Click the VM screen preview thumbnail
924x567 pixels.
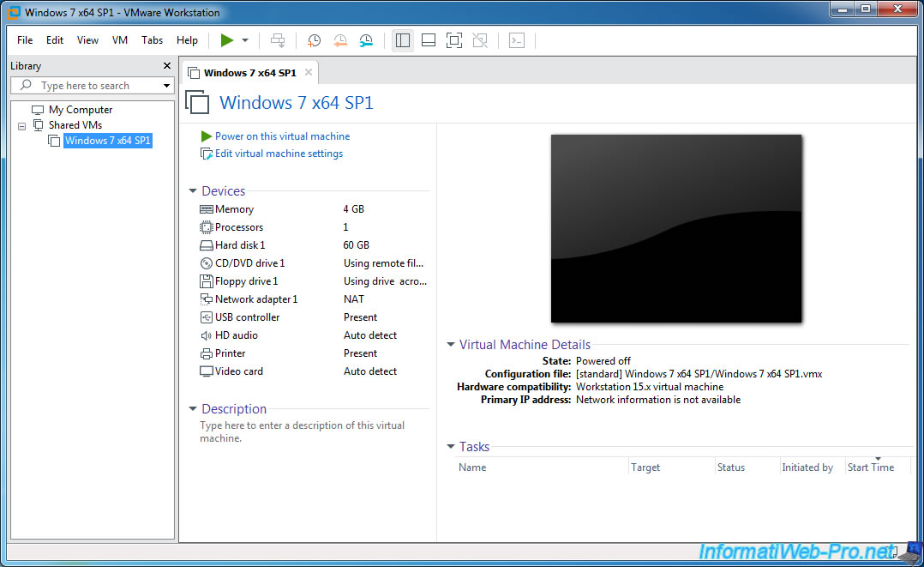click(x=676, y=228)
